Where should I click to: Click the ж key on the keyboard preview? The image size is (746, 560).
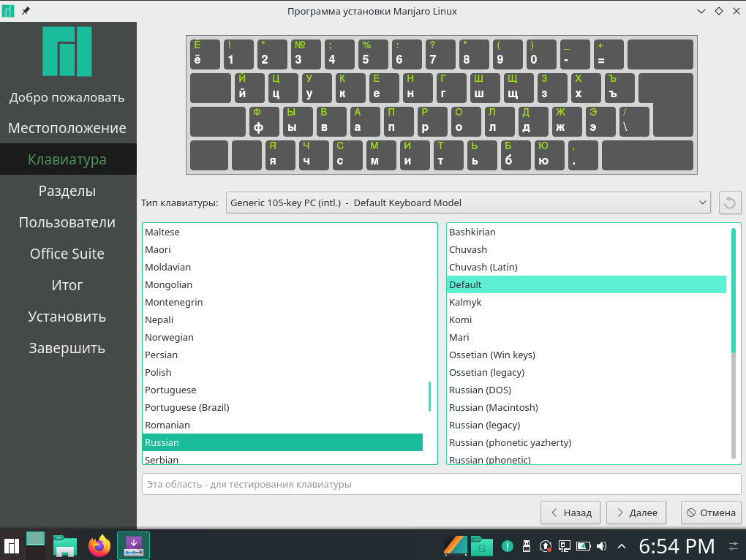[x=567, y=121]
